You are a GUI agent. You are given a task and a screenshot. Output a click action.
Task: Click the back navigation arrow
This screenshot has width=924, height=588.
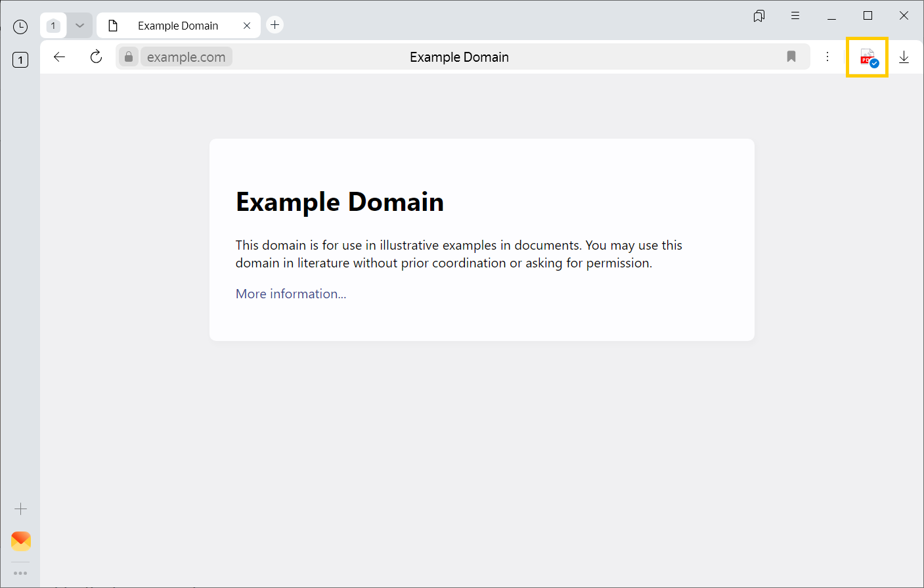coord(60,57)
